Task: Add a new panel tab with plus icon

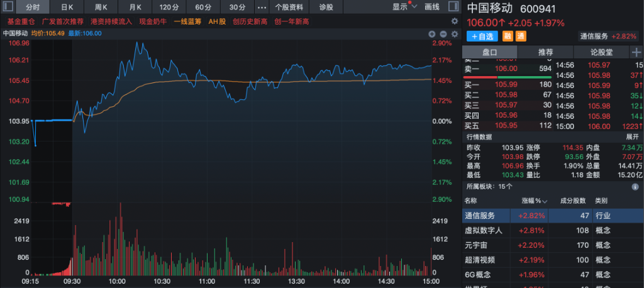Action: click(x=636, y=52)
